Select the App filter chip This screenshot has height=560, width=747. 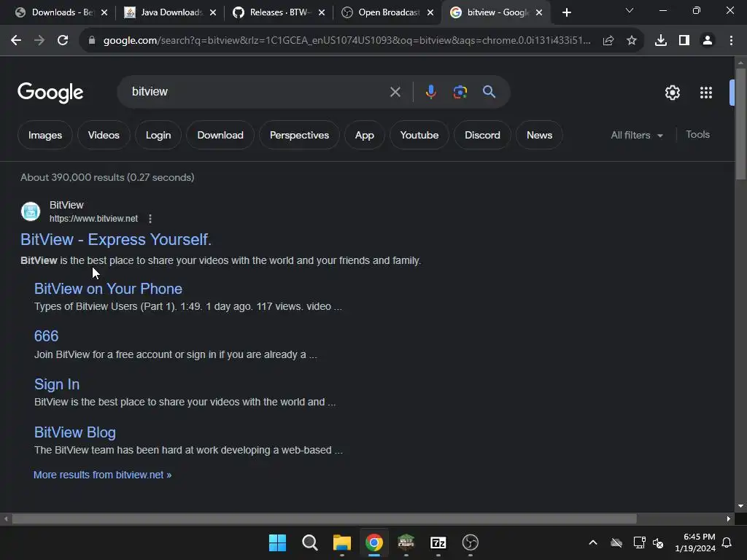pyautogui.click(x=365, y=135)
